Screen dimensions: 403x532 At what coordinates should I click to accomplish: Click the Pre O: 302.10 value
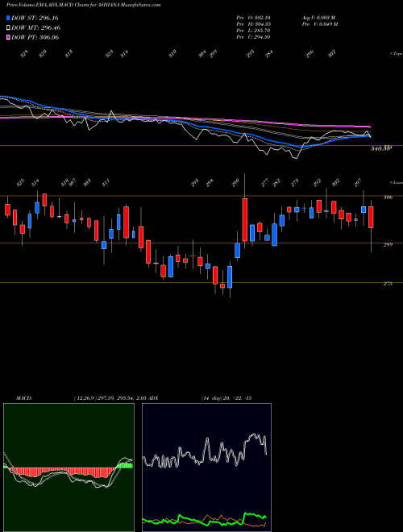pos(253,18)
